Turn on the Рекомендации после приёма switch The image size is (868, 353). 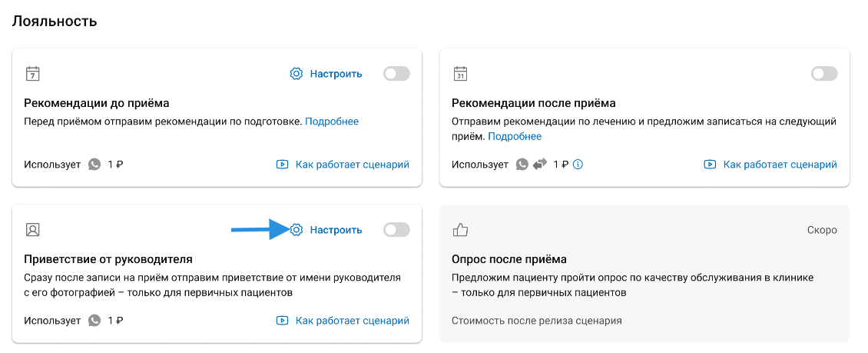tap(824, 74)
